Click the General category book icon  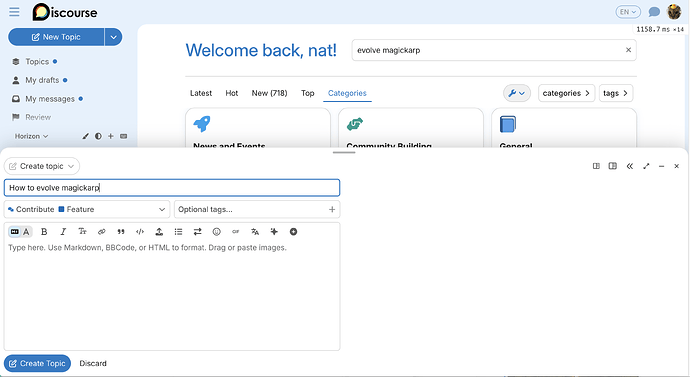508,124
